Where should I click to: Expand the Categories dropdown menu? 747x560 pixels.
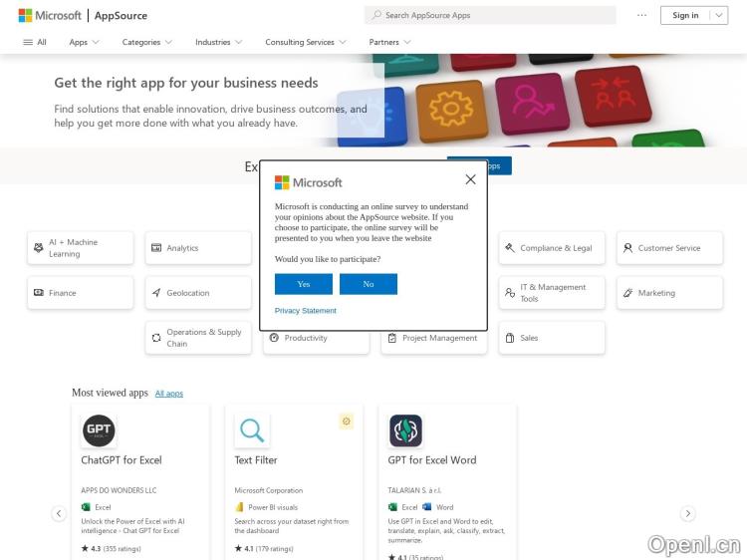coord(146,42)
